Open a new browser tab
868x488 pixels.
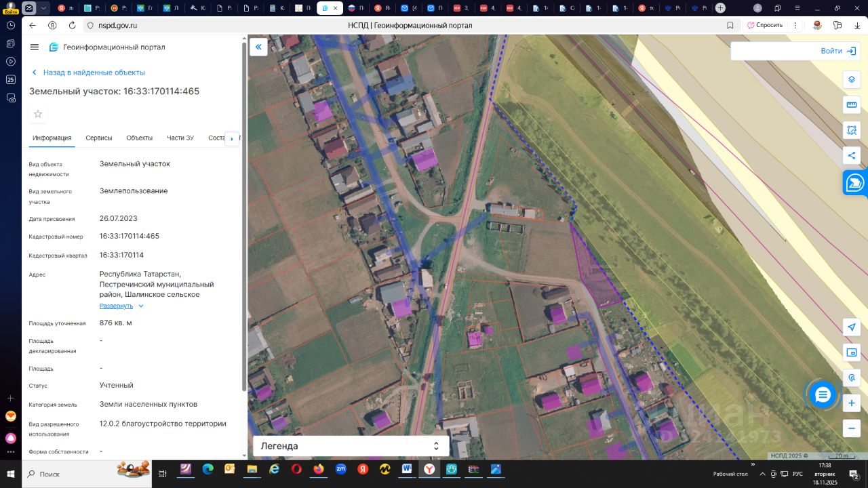[720, 8]
